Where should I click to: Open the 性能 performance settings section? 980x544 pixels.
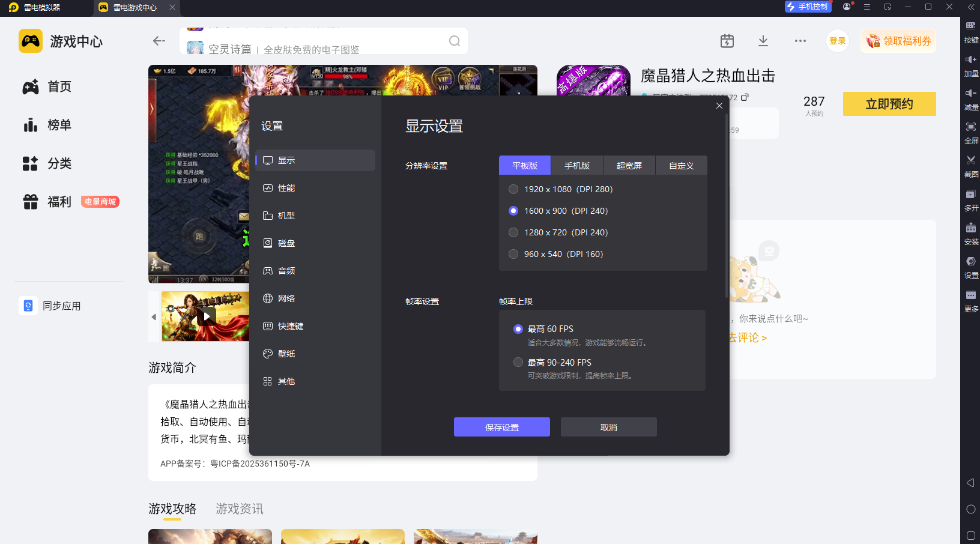pos(315,188)
